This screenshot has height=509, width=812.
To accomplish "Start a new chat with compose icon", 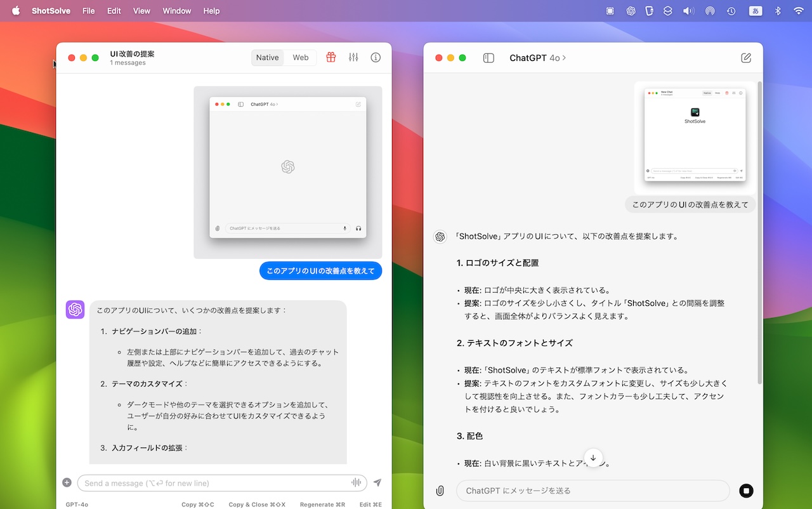I will 746,58.
